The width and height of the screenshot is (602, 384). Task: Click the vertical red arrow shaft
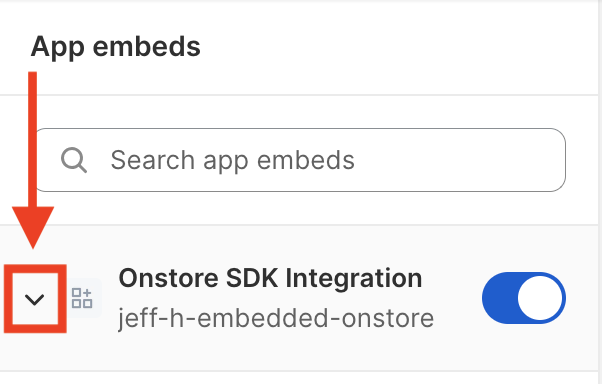(33, 139)
